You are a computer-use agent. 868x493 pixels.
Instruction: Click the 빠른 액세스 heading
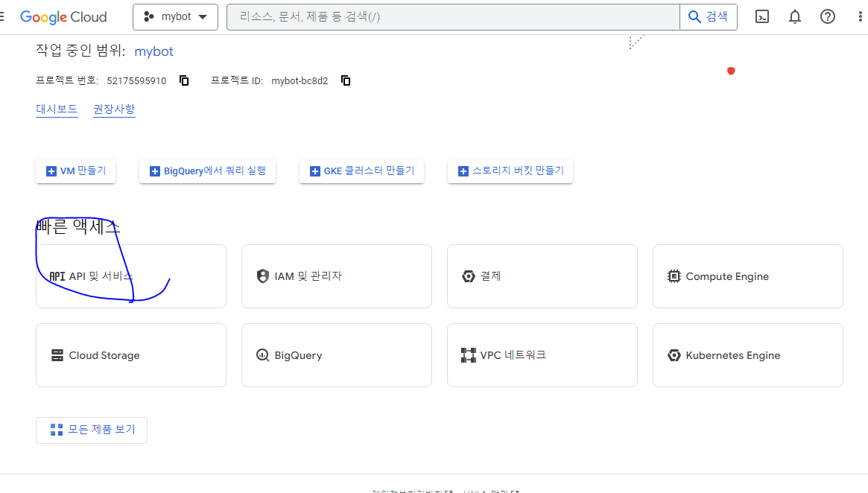(78, 227)
